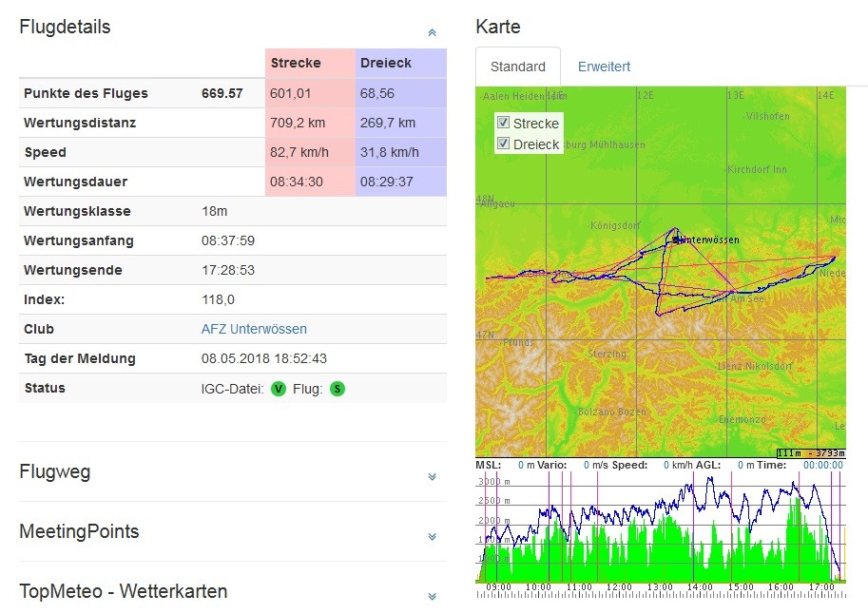This screenshot has width=868, height=614.
Task: Click the Flugdetails heading
Action: pyautogui.click(x=65, y=27)
